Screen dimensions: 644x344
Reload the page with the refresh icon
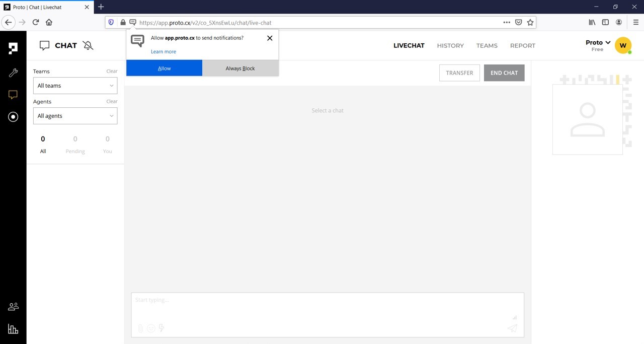[36, 22]
